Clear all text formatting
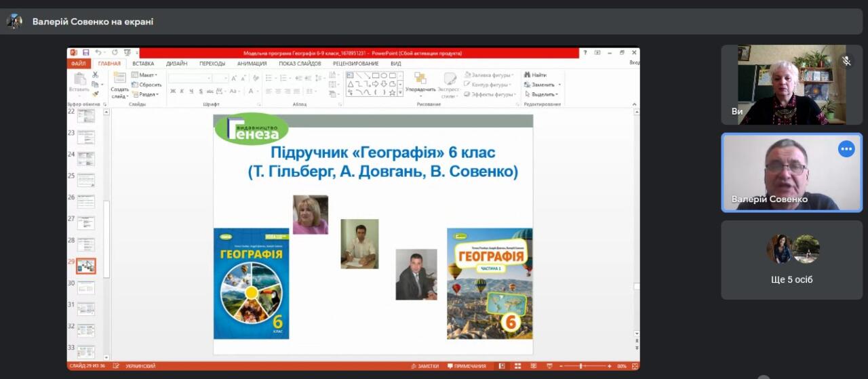The width and height of the screenshot is (868, 379). pos(256,78)
